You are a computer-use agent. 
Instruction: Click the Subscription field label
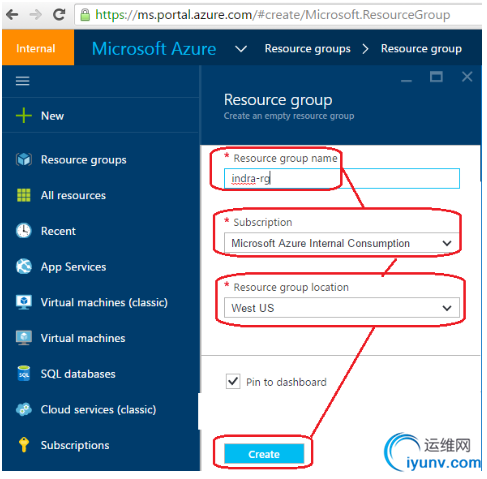(x=263, y=222)
